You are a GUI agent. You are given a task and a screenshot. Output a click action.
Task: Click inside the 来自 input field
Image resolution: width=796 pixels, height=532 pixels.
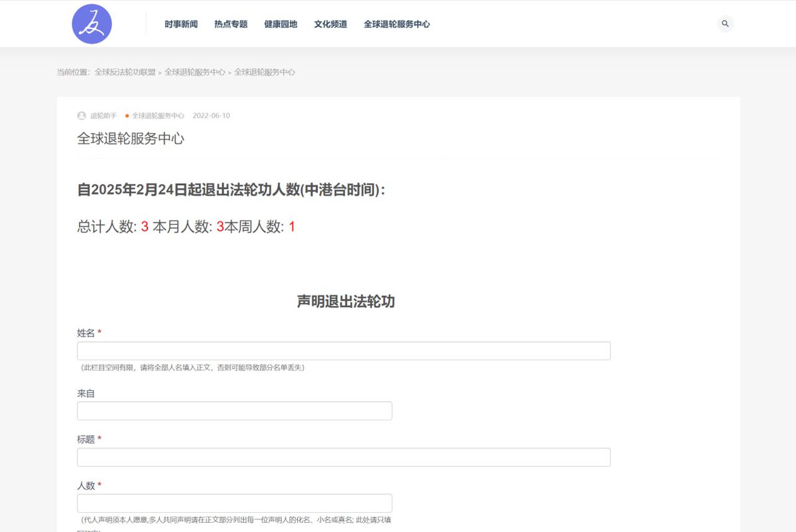tap(234, 411)
